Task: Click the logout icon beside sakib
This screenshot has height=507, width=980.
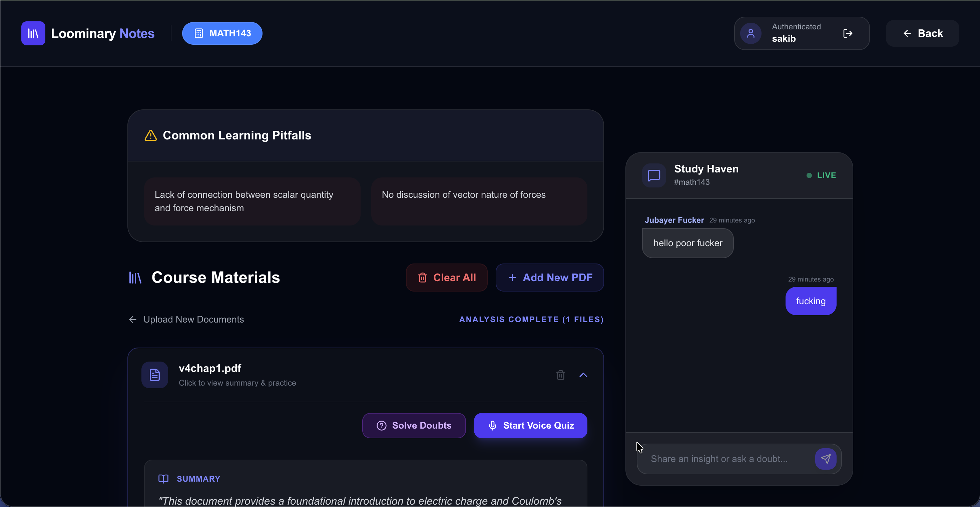Action: (848, 33)
